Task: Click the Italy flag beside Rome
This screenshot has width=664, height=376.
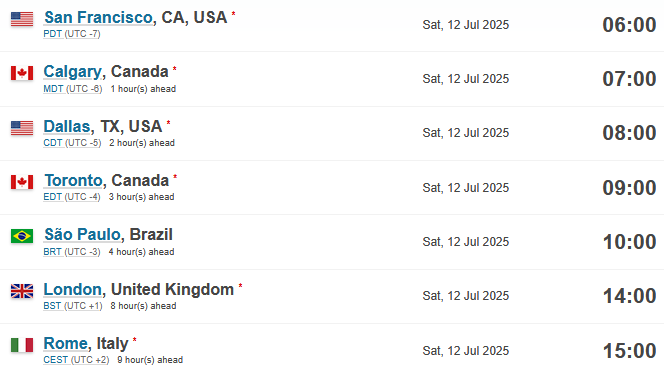Action: (22, 345)
